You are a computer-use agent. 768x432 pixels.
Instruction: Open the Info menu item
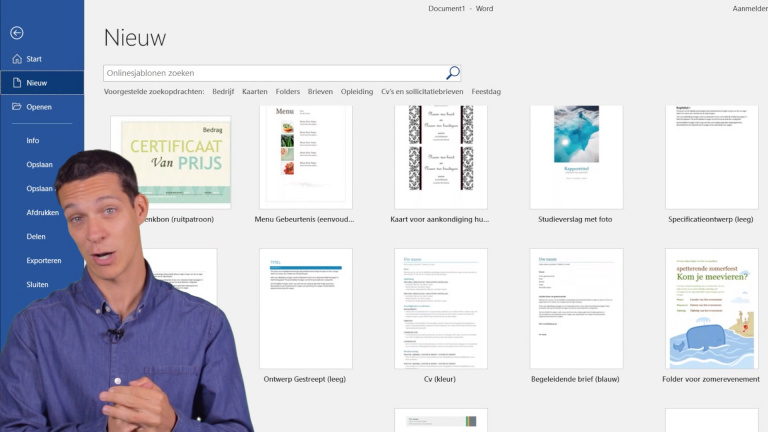(x=33, y=141)
